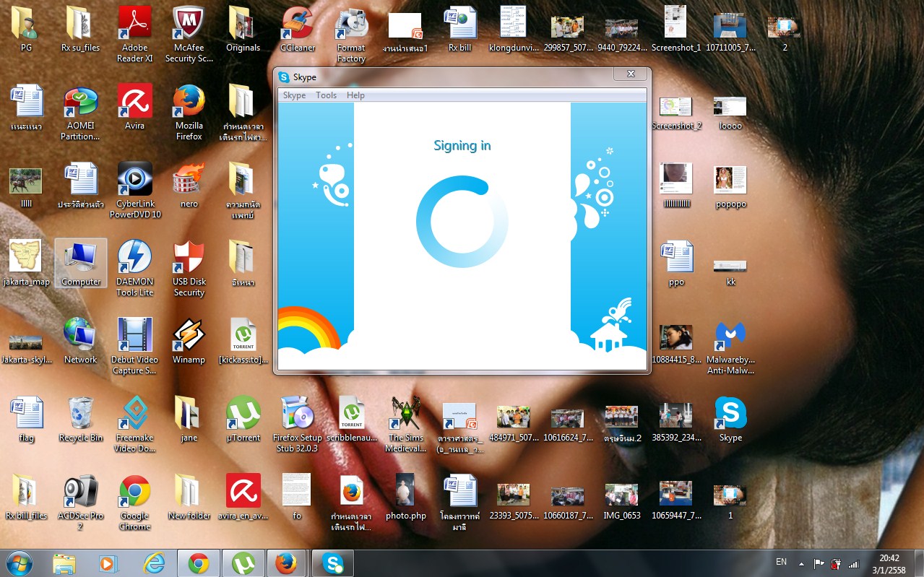
Task: Switch to Firefox in the taskbar
Action: coord(287,563)
